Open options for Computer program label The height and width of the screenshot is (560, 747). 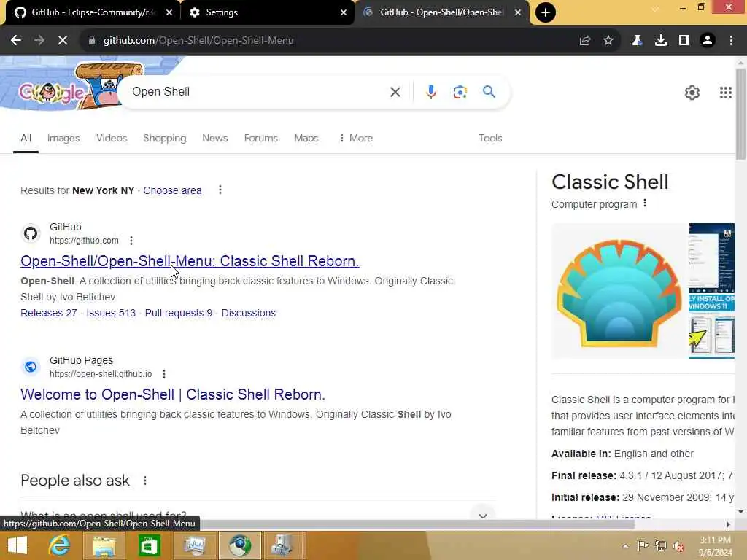(645, 203)
